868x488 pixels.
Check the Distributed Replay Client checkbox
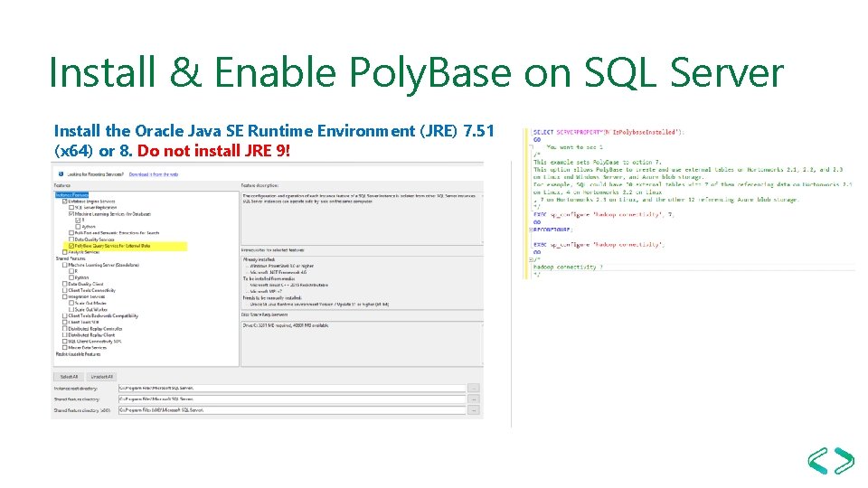pyautogui.click(x=65, y=335)
